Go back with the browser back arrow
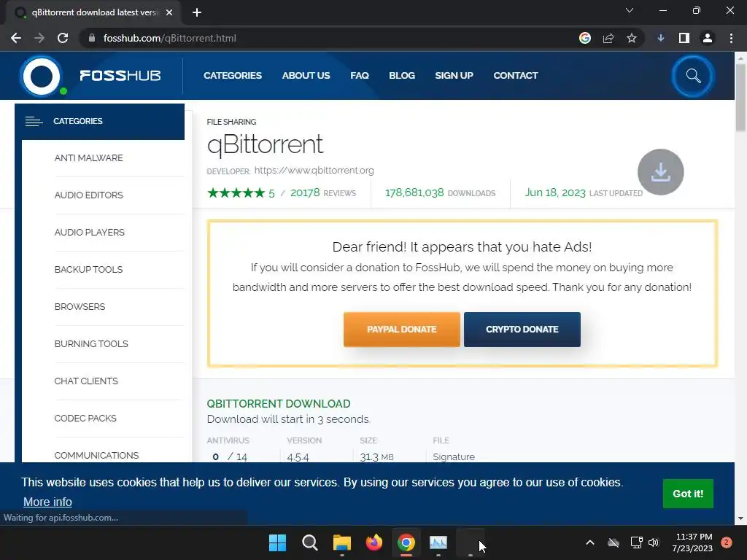The width and height of the screenshot is (747, 560). click(x=16, y=38)
